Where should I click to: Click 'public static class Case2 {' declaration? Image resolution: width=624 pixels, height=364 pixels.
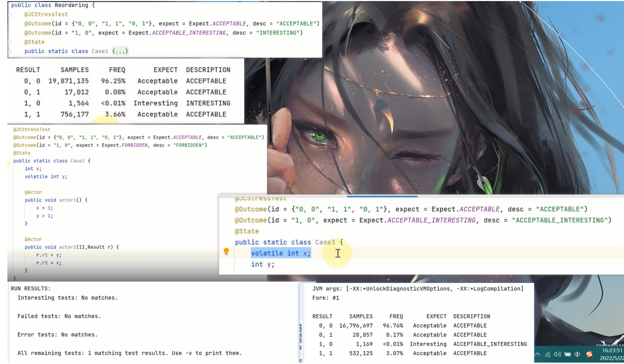(52, 161)
